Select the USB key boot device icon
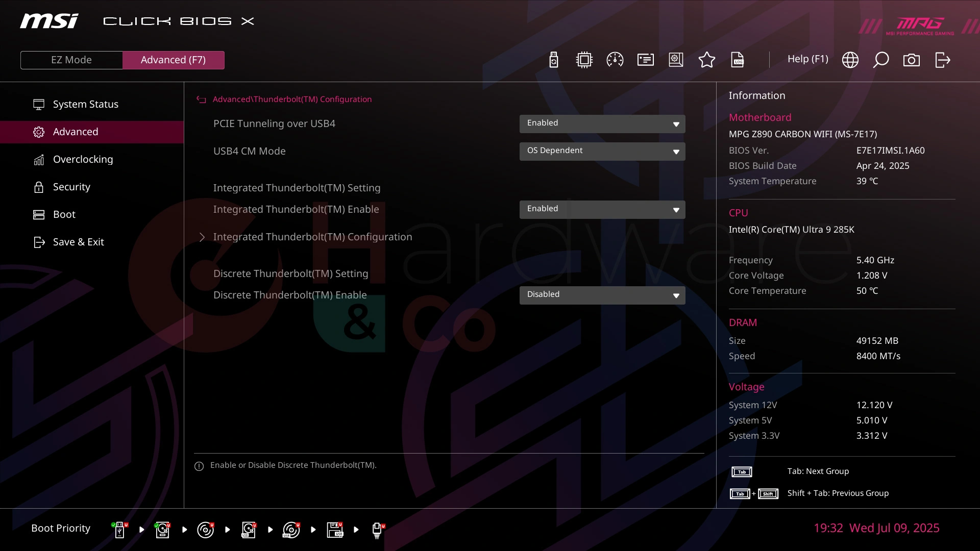The height and width of the screenshot is (551, 980). 120,530
